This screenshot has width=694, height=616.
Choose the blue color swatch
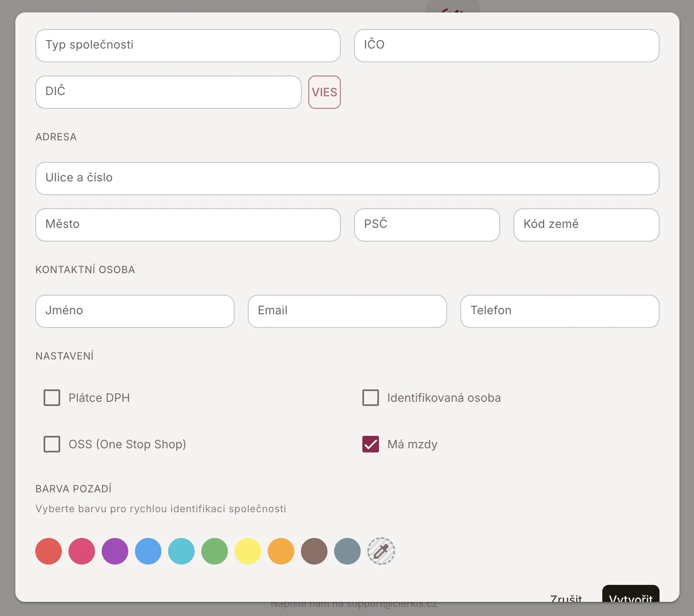pyautogui.click(x=148, y=551)
